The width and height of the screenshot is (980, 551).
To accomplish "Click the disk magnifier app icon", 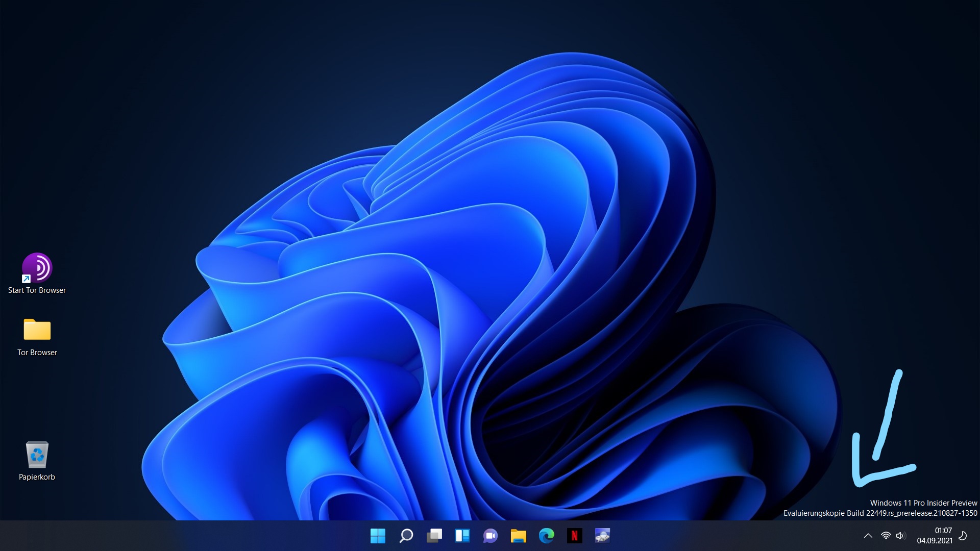I will [x=602, y=536].
